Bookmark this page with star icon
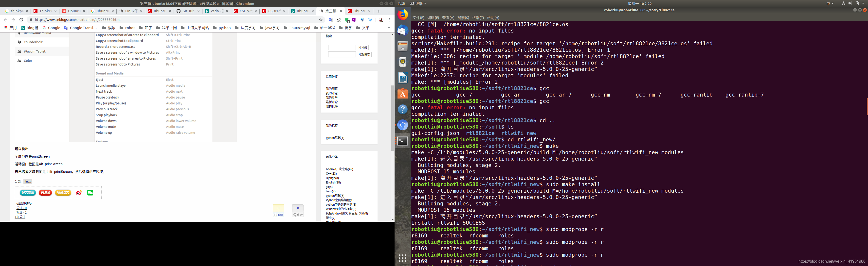 pyautogui.click(x=321, y=20)
